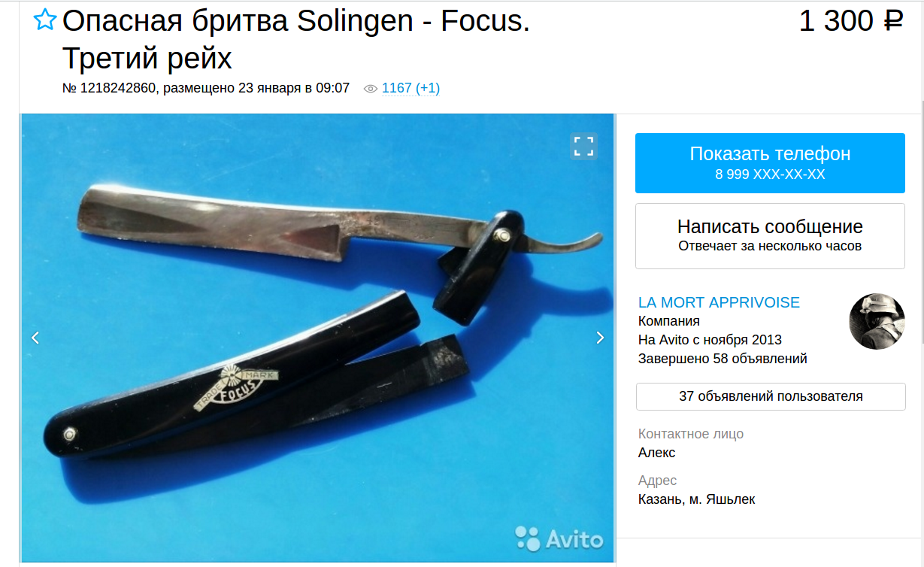Open LA MORT APPRIVOISE seller profile
The width and height of the screenshot is (924, 567).
coord(719,302)
